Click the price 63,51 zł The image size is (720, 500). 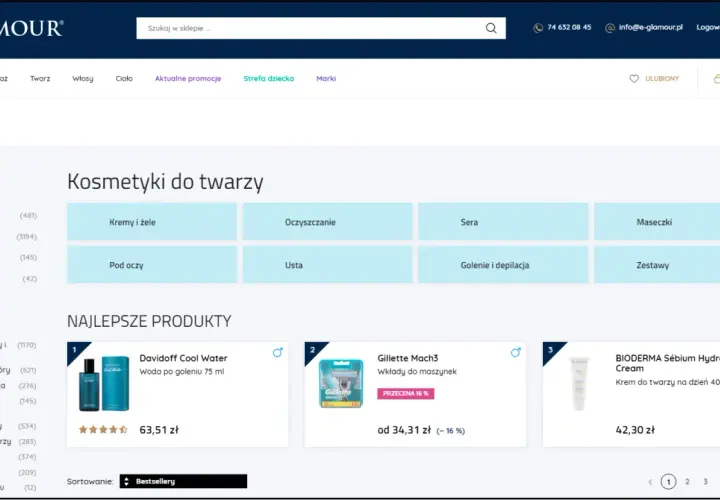159,430
